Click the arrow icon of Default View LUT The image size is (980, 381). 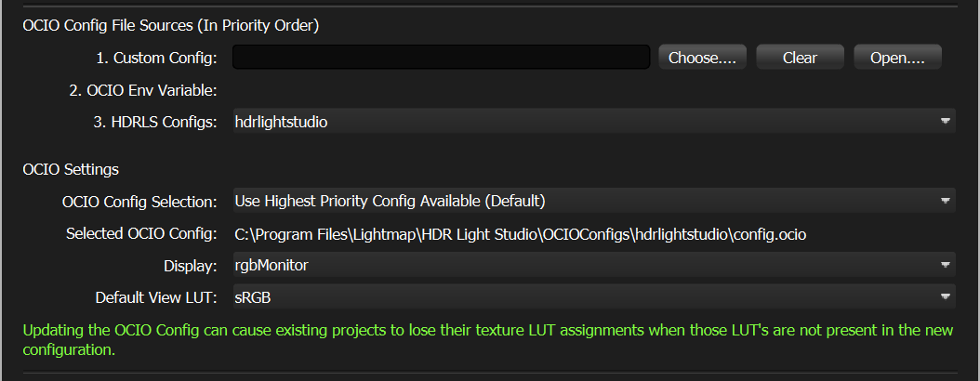tap(945, 297)
